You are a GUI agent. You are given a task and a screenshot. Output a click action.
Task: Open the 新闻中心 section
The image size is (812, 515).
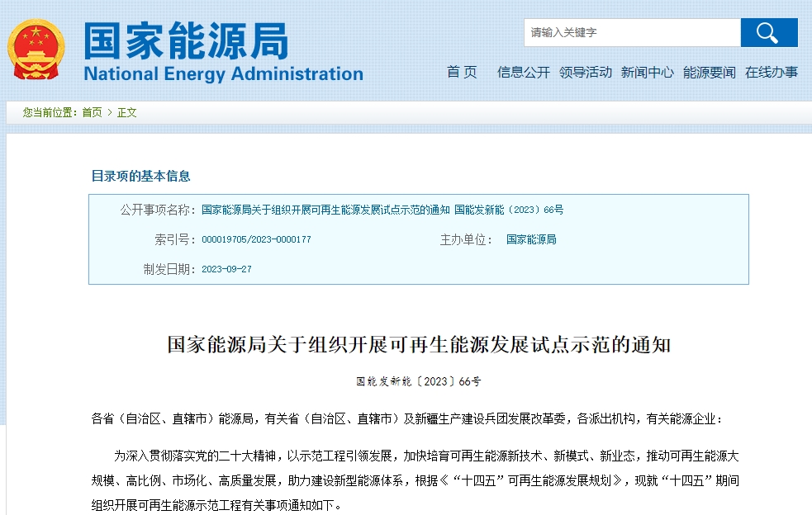(x=647, y=73)
